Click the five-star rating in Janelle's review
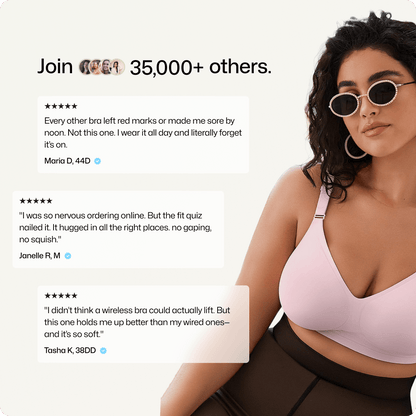The image size is (416, 416). (x=36, y=201)
